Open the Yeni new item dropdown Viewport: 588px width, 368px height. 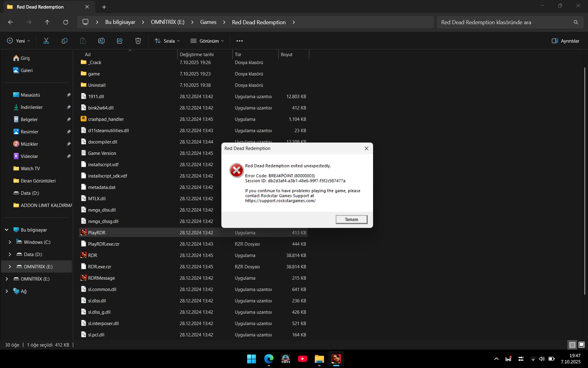click(x=18, y=41)
